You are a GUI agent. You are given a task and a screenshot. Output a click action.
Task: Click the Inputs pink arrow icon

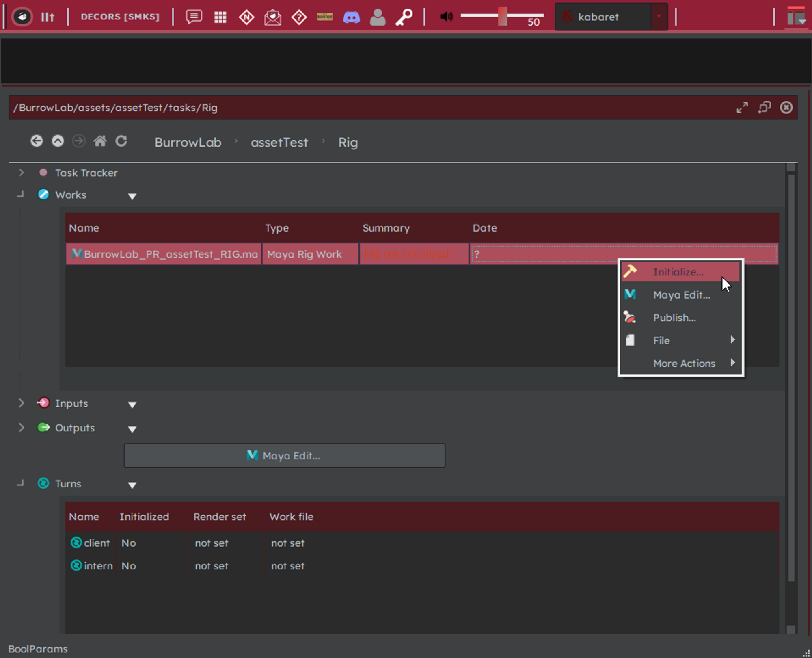(43, 403)
